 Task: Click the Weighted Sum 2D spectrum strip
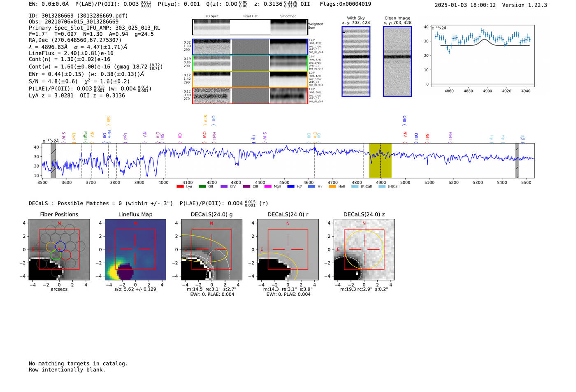tap(250, 27)
